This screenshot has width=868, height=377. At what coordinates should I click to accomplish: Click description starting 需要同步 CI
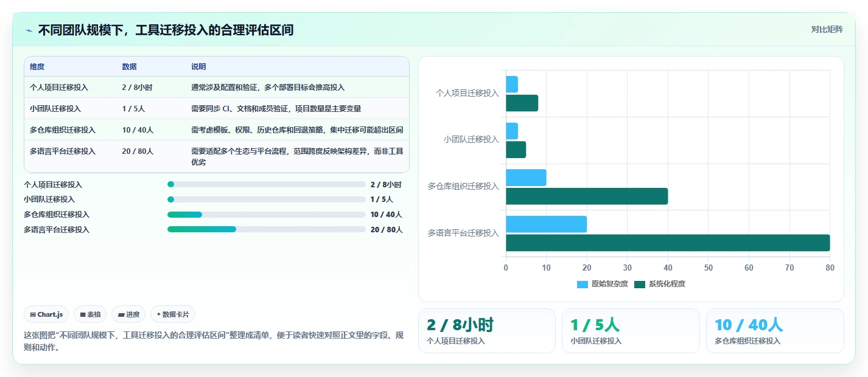pos(276,109)
